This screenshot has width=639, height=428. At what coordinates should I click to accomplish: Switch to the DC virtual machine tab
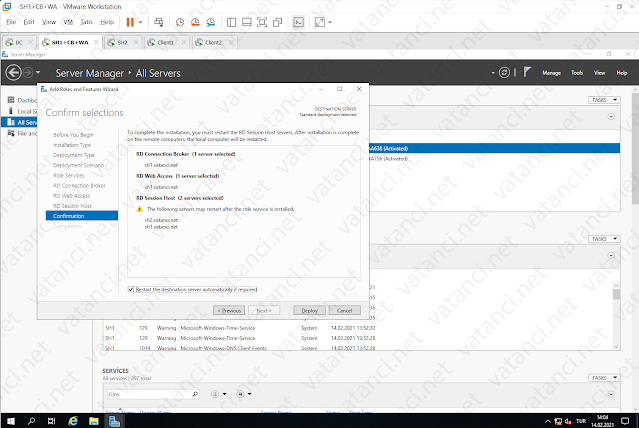[x=19, y=42]
